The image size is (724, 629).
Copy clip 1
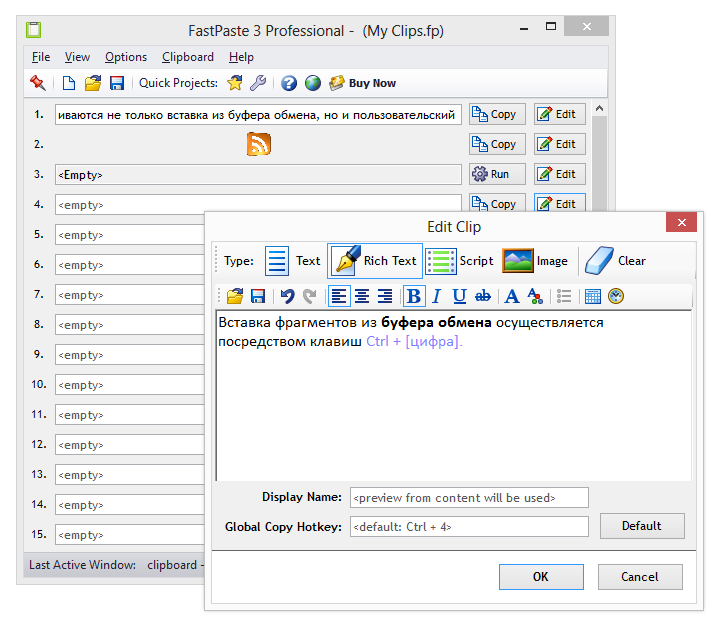[x=497, y=114]
